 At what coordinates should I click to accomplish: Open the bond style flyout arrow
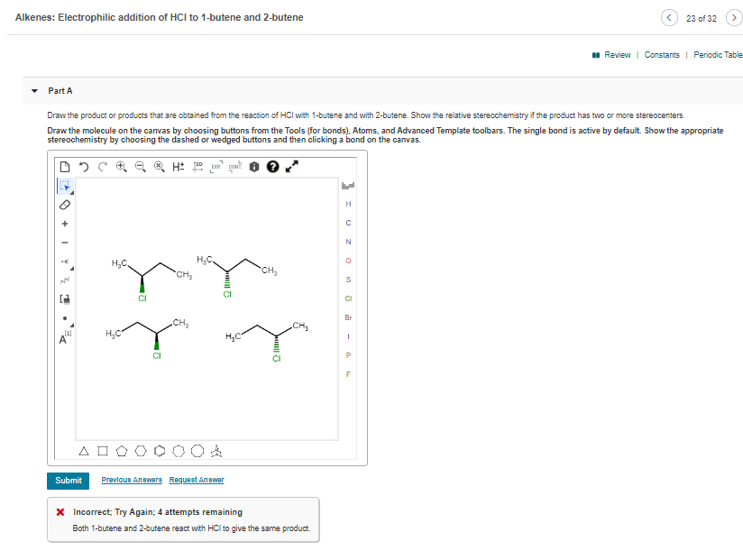coord(73,268)
